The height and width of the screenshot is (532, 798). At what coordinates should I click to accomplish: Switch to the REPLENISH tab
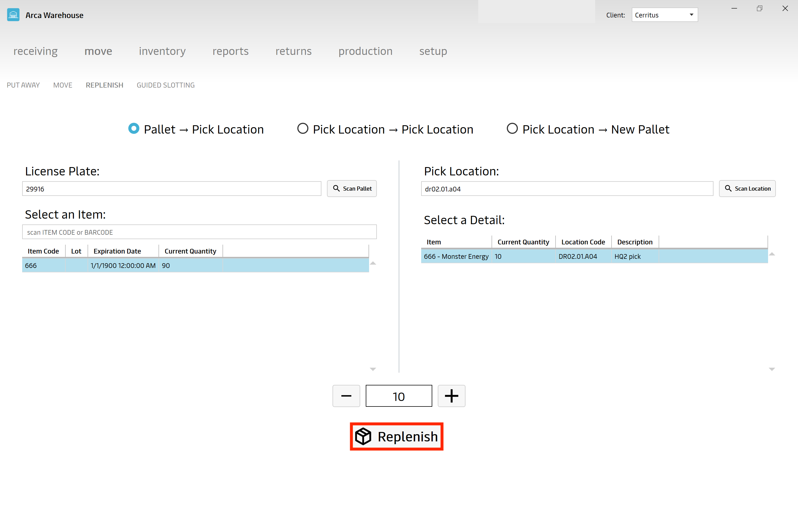[x=104, y=85]
